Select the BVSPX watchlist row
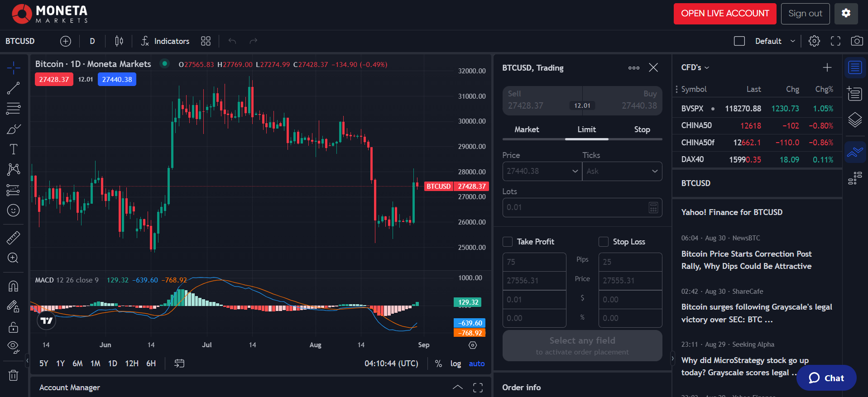The height and width of the screenshot is (397, 868). pos(757,109)
